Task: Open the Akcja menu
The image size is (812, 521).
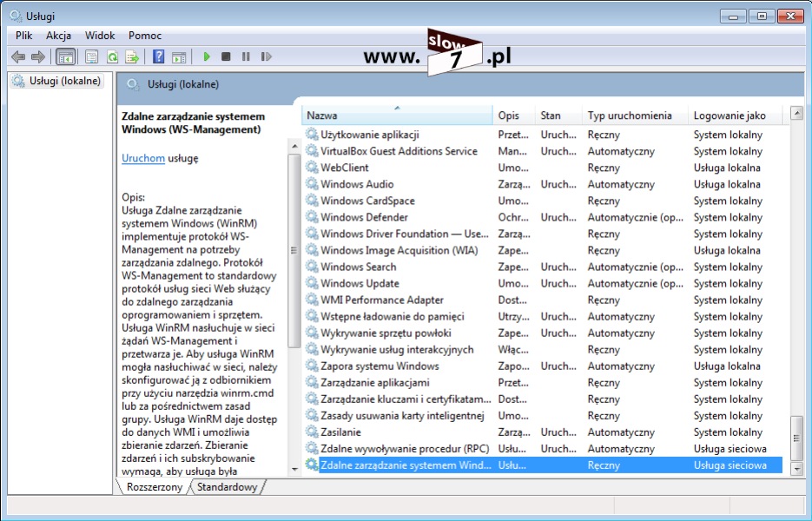Action: [x=58, y=36]
